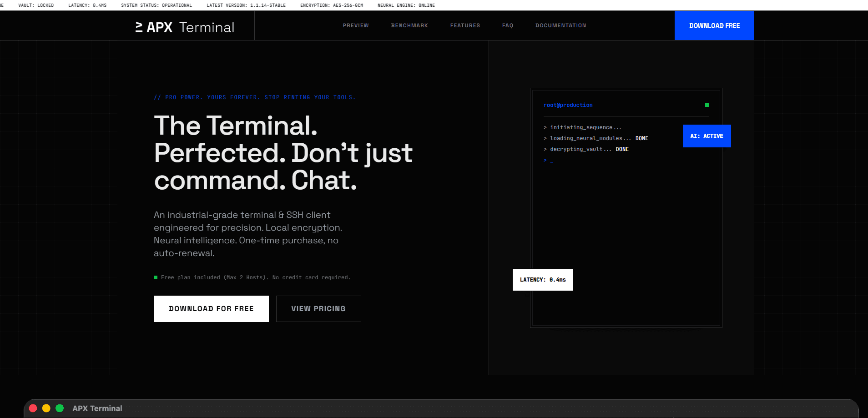The height and width of the screenshot is (418, 868).
Task: Click the AI: Active badge
Action: coord(707,136)
